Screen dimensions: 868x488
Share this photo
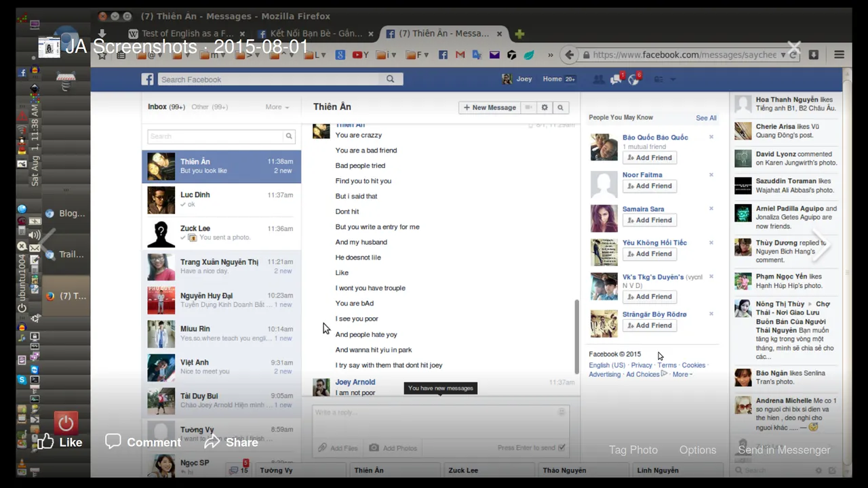231,442
